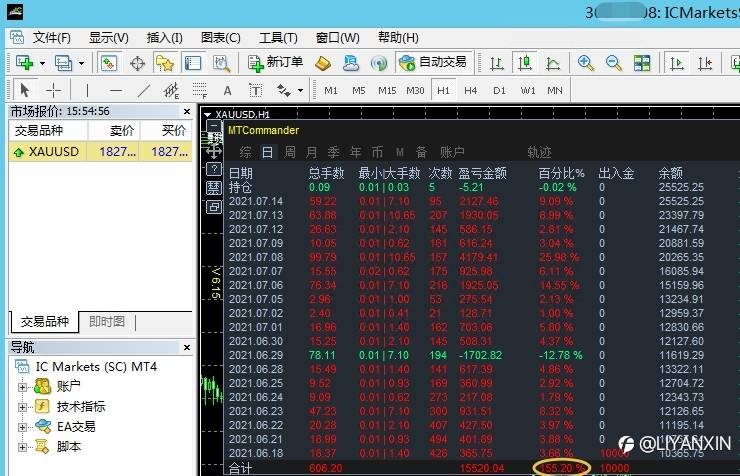
Task: Open the 帮助(H) menu
Action: [x=398, y=38]
